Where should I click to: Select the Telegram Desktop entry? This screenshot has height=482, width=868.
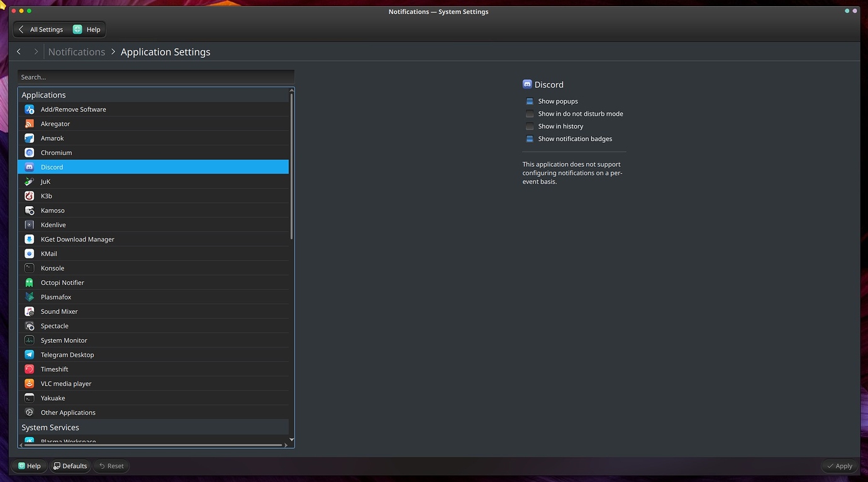153,356
